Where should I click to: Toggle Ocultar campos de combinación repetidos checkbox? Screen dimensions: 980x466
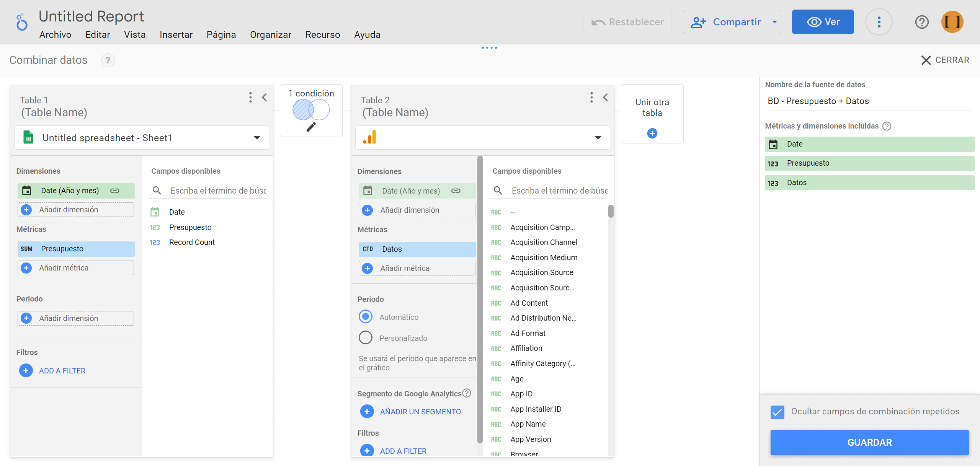777,412
